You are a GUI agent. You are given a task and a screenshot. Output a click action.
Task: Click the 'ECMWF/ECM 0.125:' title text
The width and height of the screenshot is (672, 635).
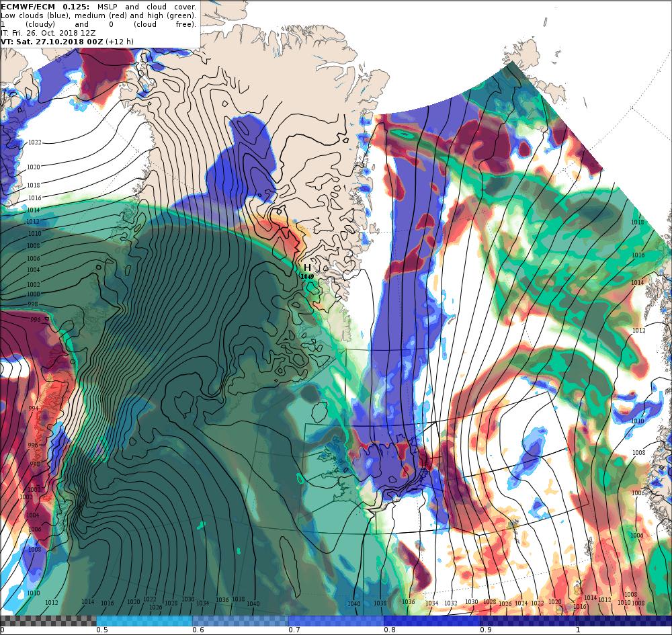point(45,7)
